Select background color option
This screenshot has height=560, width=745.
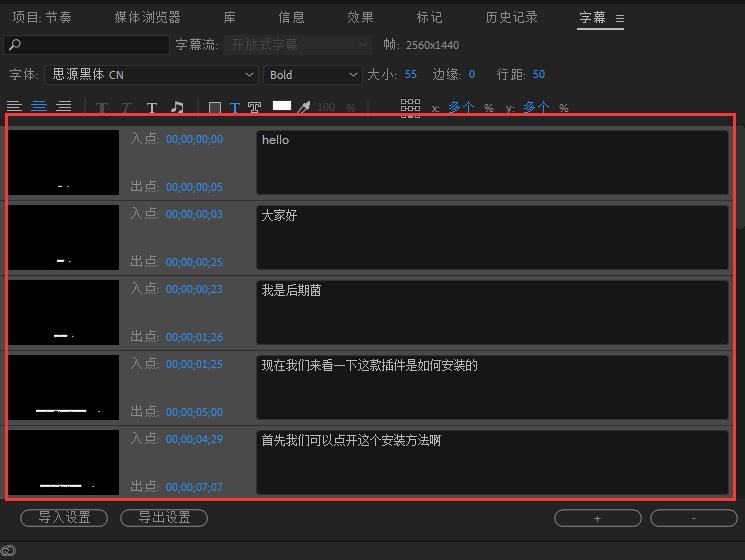coord(215,108)
